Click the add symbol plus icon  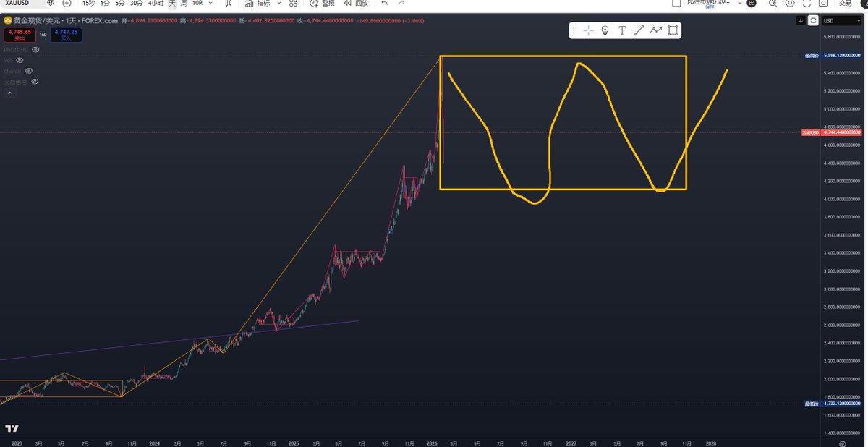tap(67, 3)
